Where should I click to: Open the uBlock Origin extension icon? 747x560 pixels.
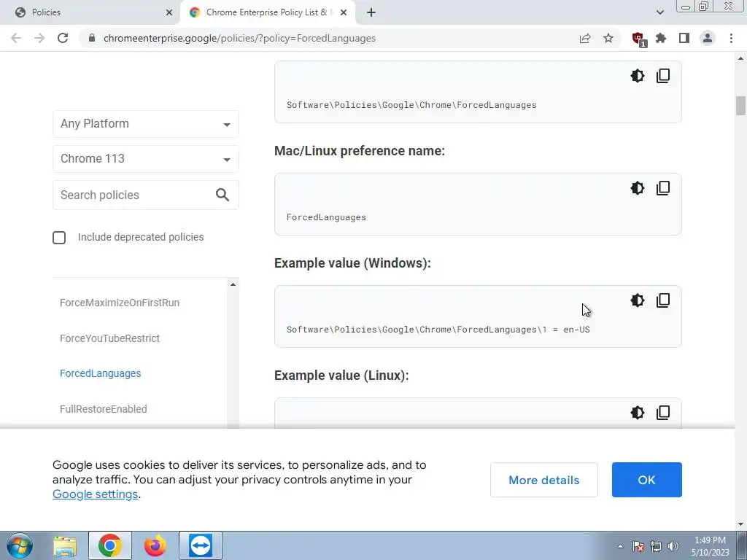(x=638, y=39)
